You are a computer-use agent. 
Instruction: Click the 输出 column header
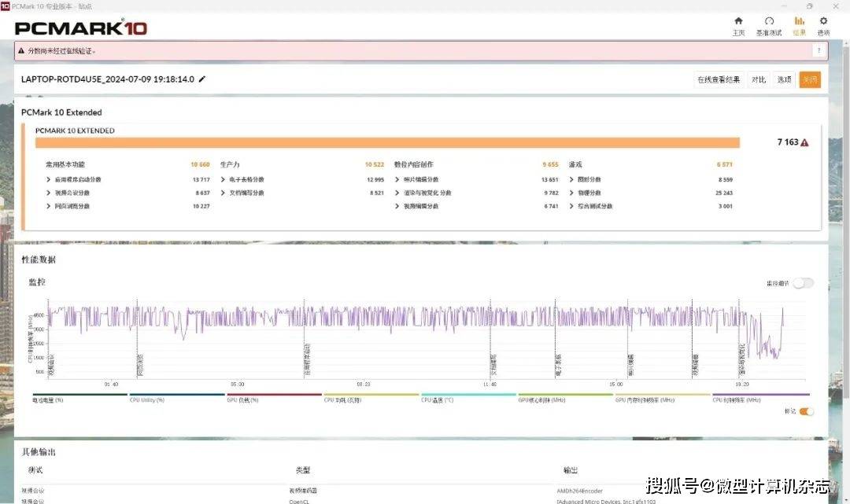point(571,470)
